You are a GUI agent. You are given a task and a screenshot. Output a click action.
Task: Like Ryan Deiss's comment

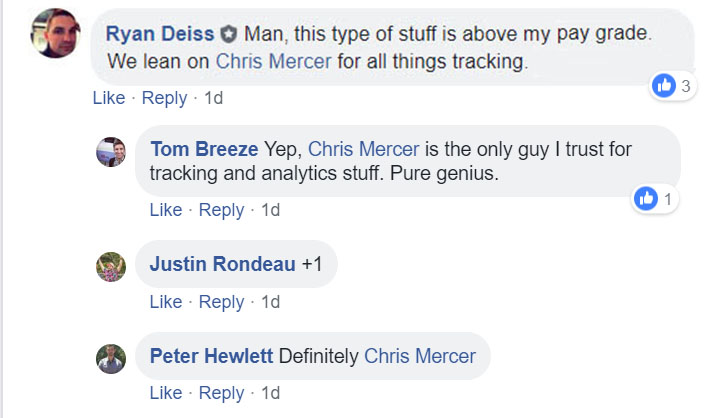point(109,98)
